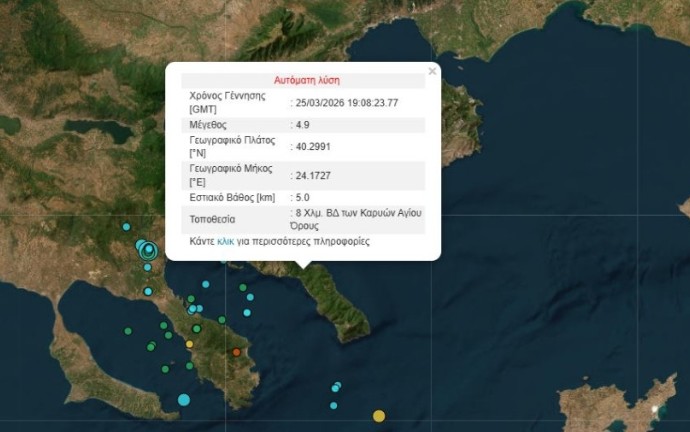Select the ringed cyan marker cluster
The image size is (690, 432).
click(148, 250)
